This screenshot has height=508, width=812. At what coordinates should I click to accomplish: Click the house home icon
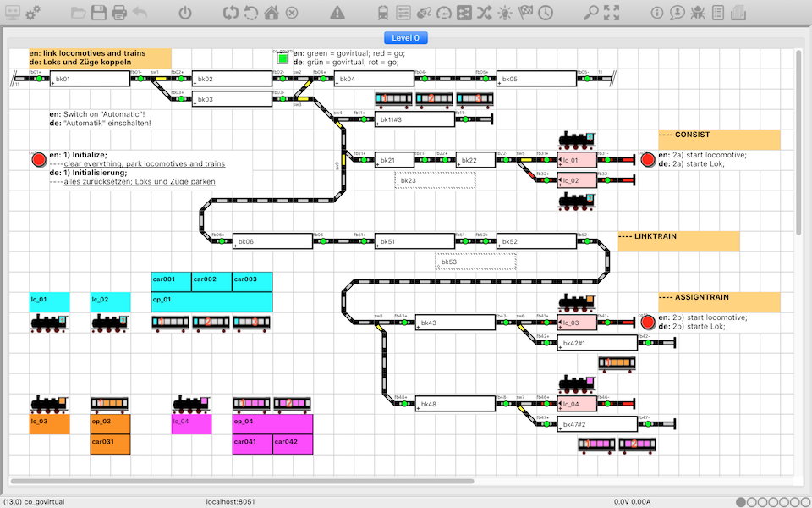tap(272, 13)
